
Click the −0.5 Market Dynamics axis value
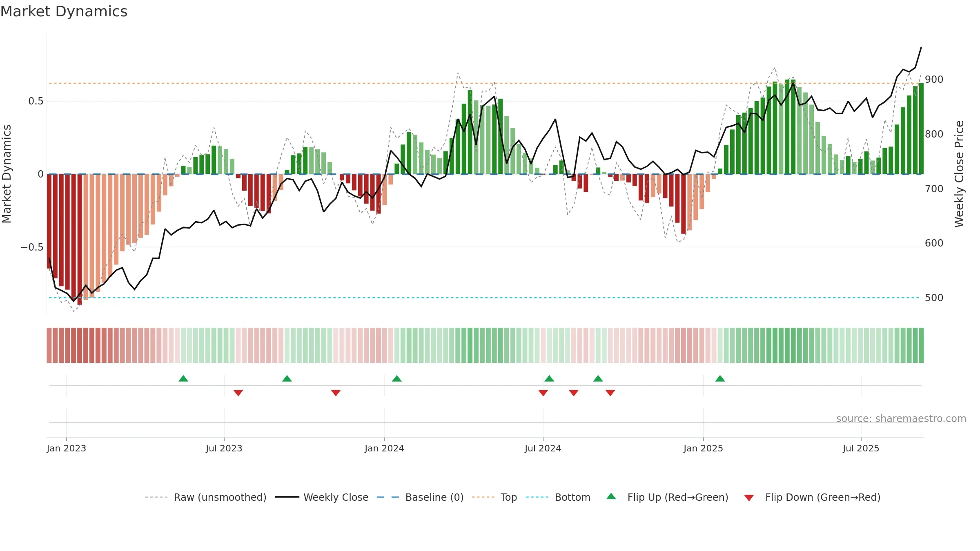point(32,247)
